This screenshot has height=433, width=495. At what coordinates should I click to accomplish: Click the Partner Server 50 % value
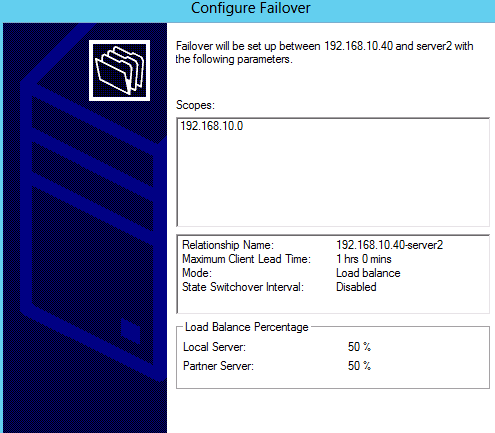pos(359,366)
